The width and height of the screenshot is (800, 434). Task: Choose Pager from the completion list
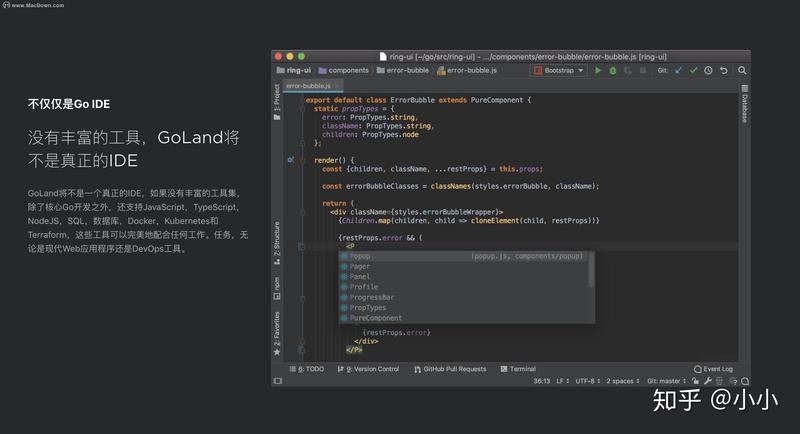click(464, 266)
